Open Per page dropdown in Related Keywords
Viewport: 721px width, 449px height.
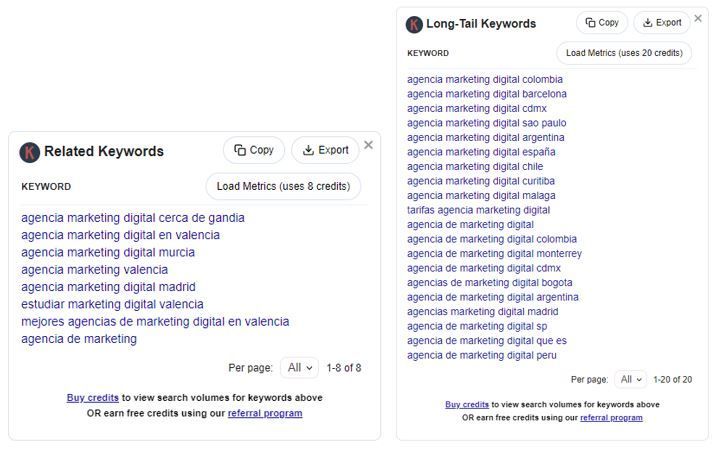pos(299,368)
